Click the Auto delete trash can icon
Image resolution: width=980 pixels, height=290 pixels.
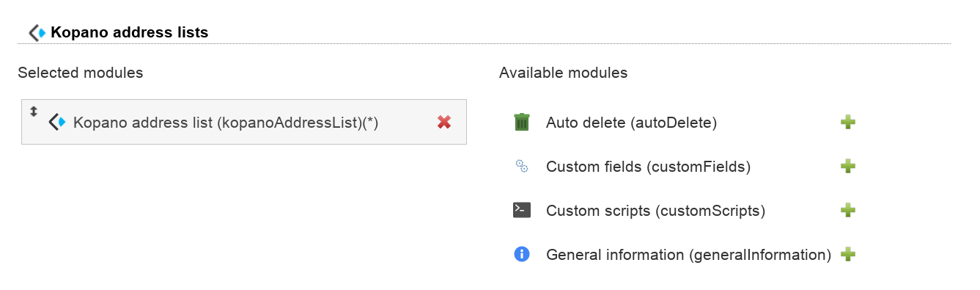click(x=521, y=122)
